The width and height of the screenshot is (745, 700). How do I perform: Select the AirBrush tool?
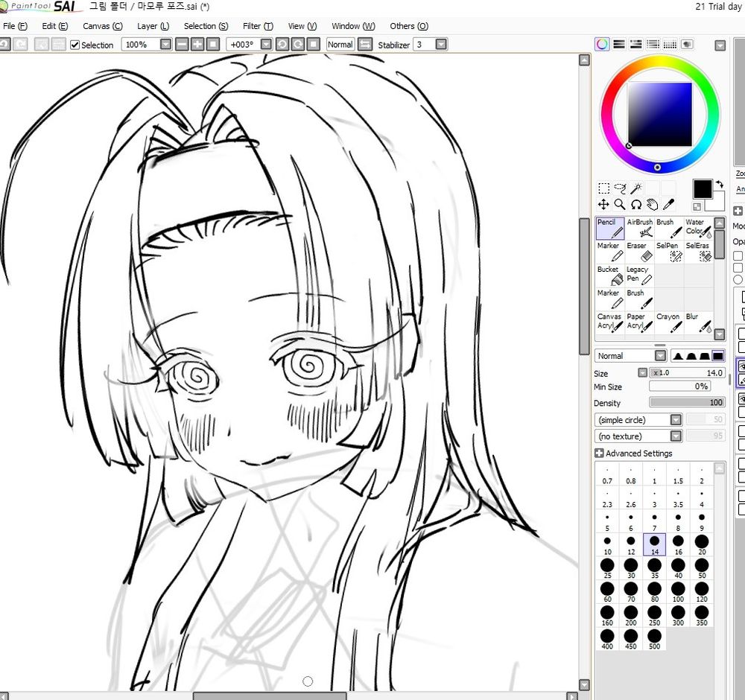[639, 229]
